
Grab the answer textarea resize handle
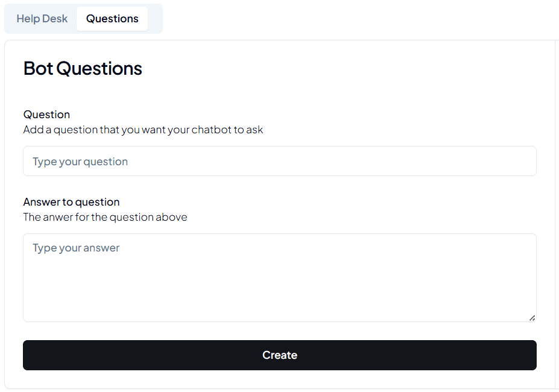pos(532,318)
